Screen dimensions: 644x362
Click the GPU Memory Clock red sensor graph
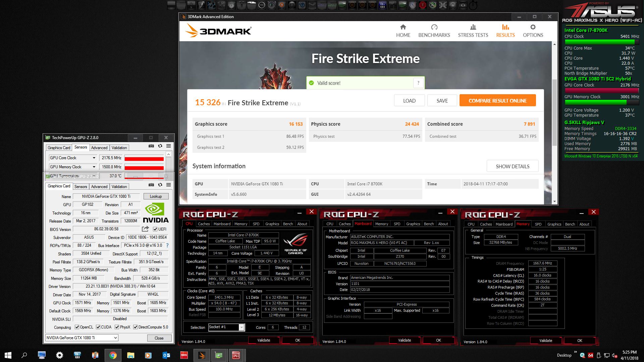(x=144, y=167)
